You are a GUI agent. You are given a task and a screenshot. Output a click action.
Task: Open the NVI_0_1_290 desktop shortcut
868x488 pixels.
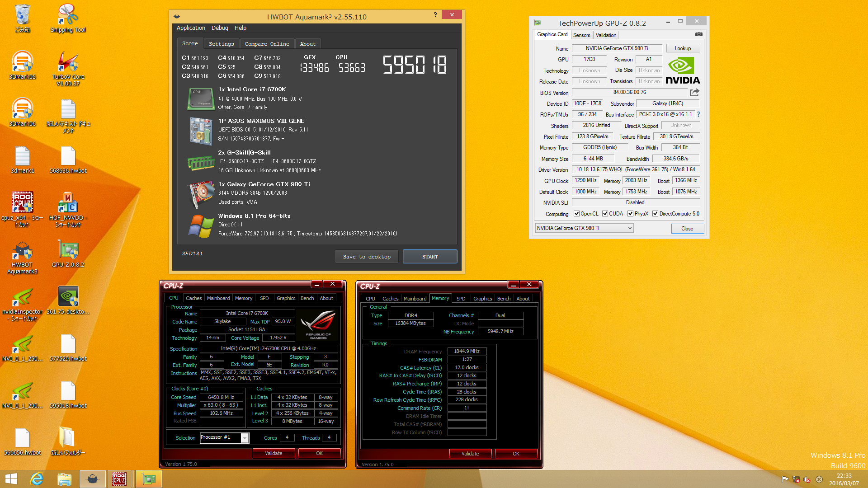[x=22, y=395]
